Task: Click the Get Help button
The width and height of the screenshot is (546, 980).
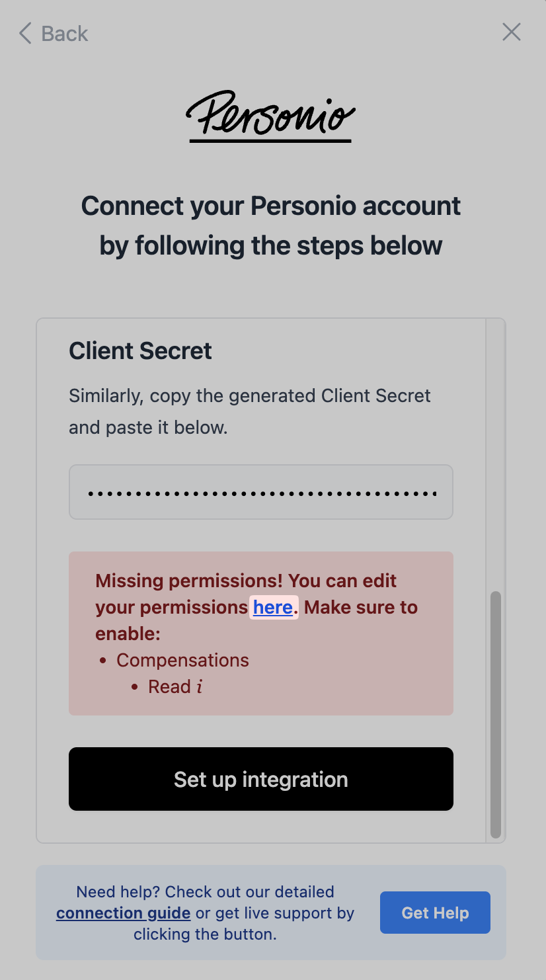Action: click(x=435, y=913)
